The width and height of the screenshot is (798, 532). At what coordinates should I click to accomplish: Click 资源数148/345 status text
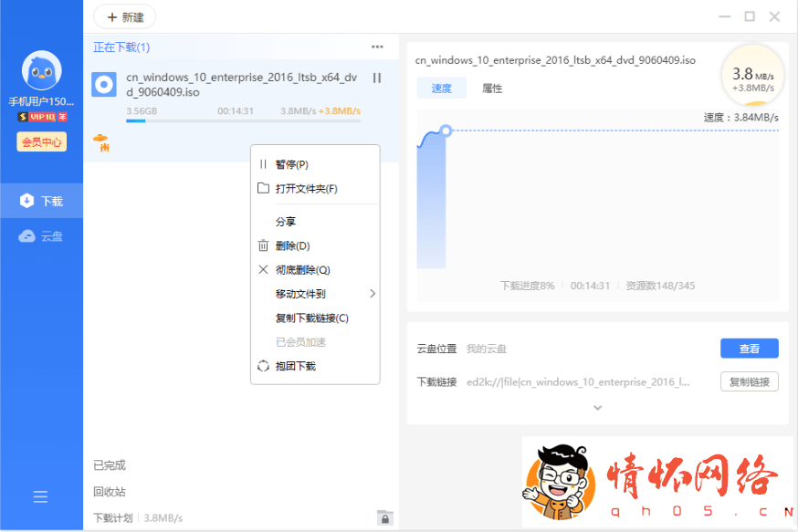point(660,286)
